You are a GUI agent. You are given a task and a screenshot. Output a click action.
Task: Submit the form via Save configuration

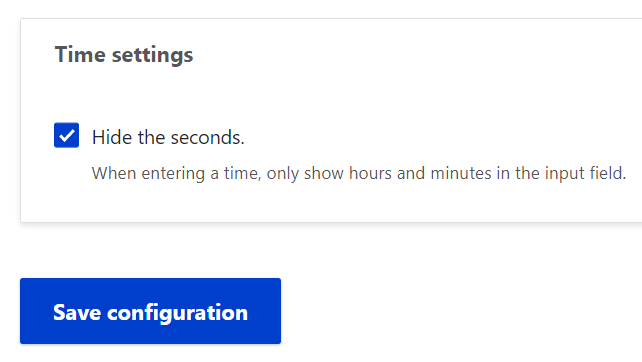pos(150,311)
